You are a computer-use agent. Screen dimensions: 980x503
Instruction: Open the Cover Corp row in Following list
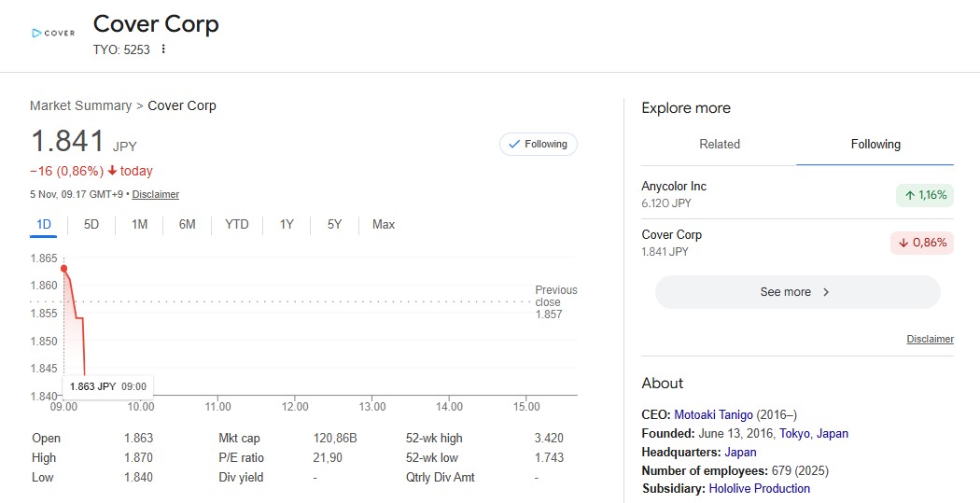797,243
